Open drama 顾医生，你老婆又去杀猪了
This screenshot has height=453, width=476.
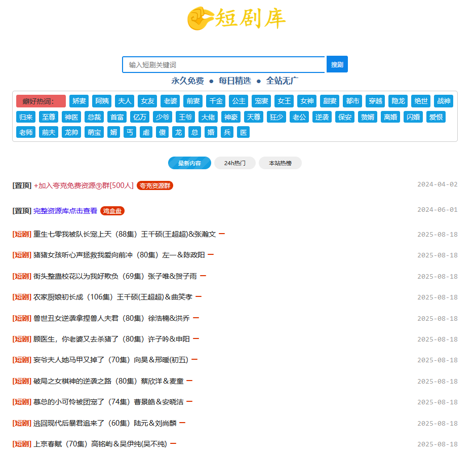(111, 339)
